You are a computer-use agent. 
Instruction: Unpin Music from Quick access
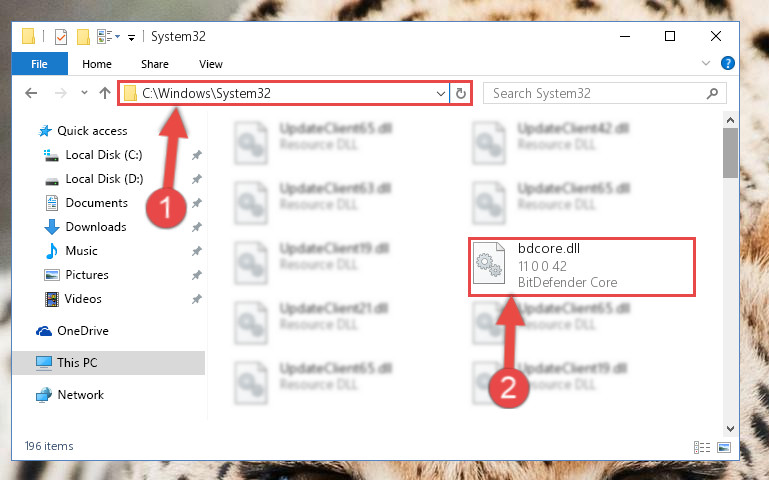[197, 251]
